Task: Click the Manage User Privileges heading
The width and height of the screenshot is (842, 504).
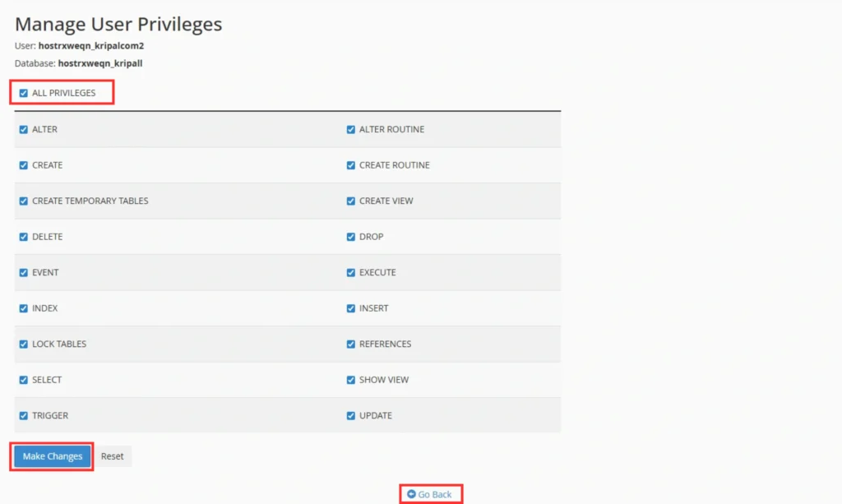Action: 118,24
